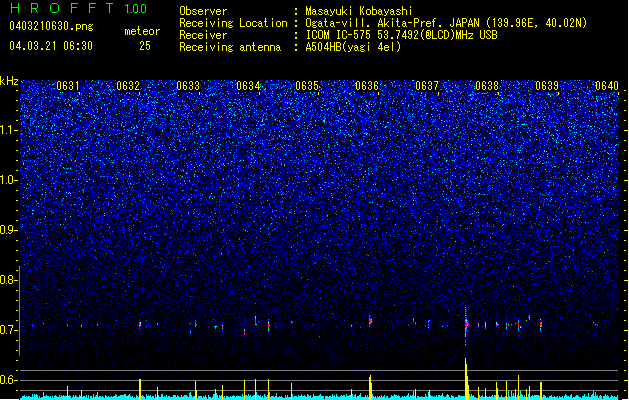
Task: Select the filename 0403210630.png
Action: click(51, 26)
